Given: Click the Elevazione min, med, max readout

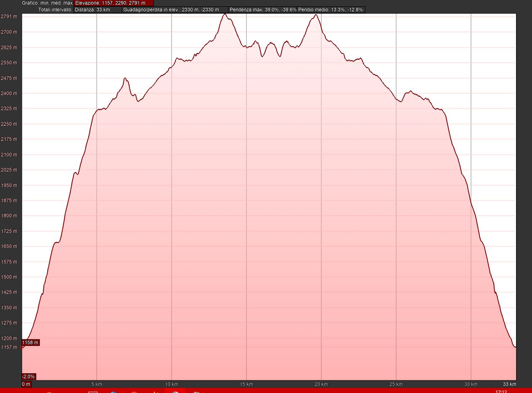Looking at the screenshot, I should click(x=114, y=3).
